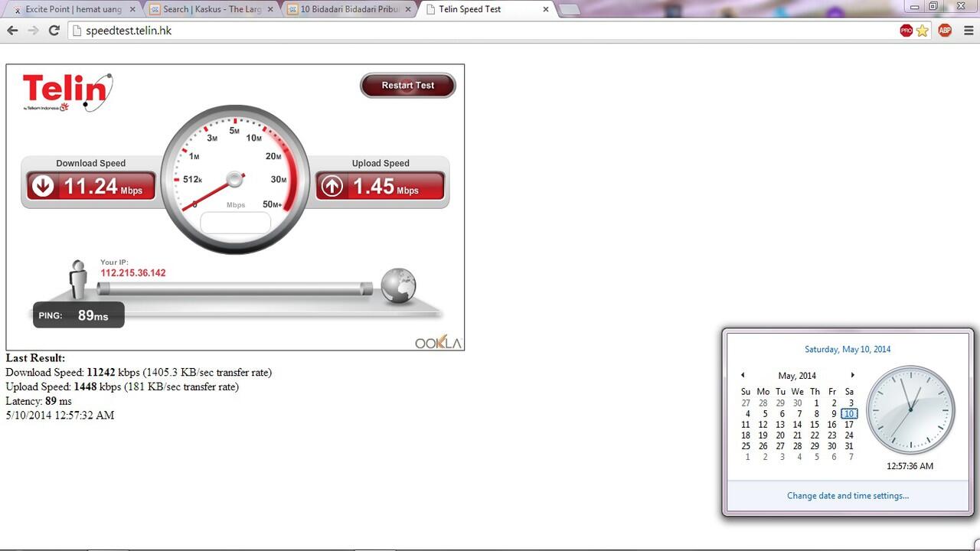Select day 1 of May in calendar

817,403
